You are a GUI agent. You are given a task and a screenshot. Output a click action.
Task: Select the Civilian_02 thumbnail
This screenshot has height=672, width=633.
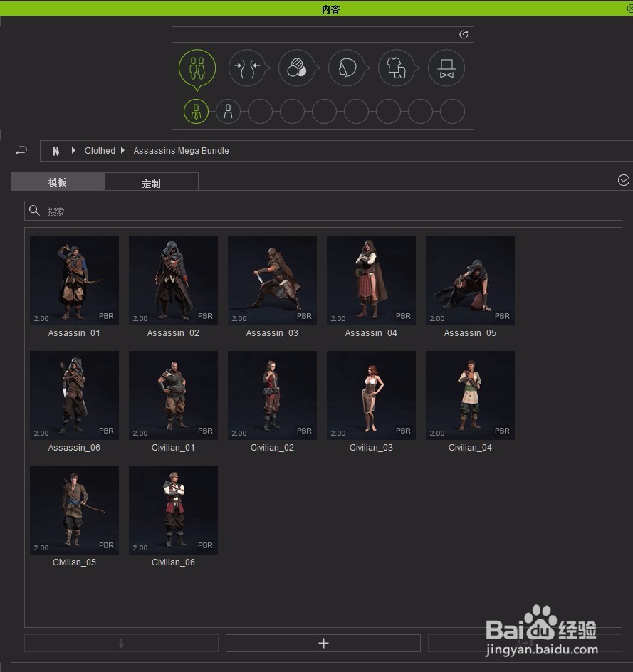click(x=272, y=395)
